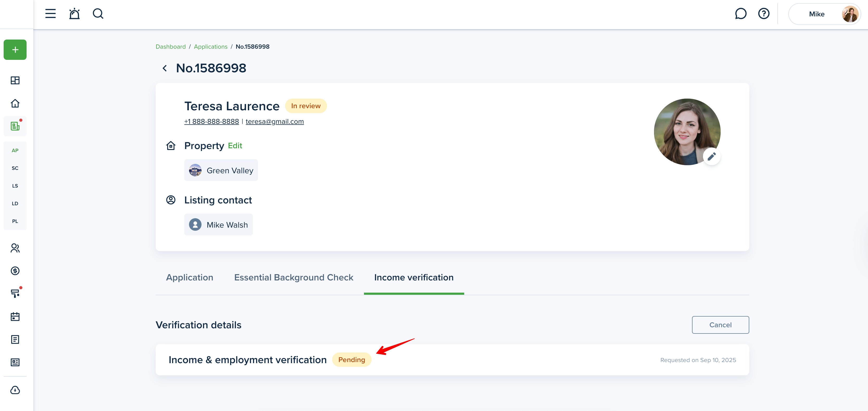Open the alarm notifications icon

pos(74,14)
